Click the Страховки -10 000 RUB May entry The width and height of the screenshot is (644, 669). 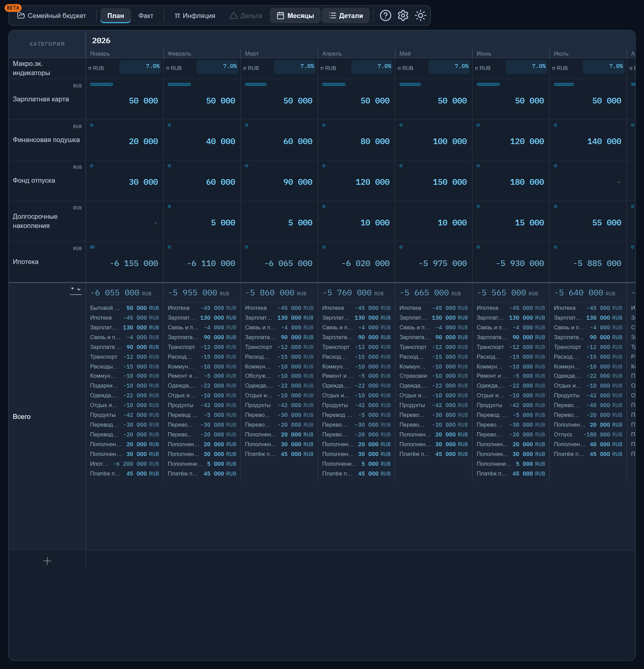434,376
